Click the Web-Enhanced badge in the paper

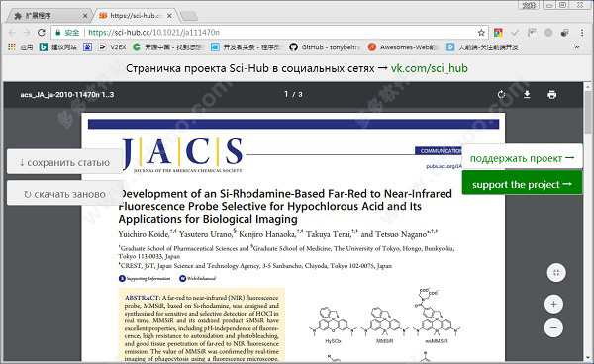tap(197, 278)
